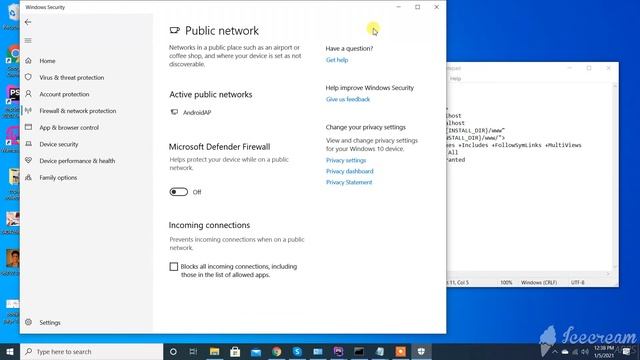Click the Public network heading
The image size is (640, 360).
click(x=222, y=31)
